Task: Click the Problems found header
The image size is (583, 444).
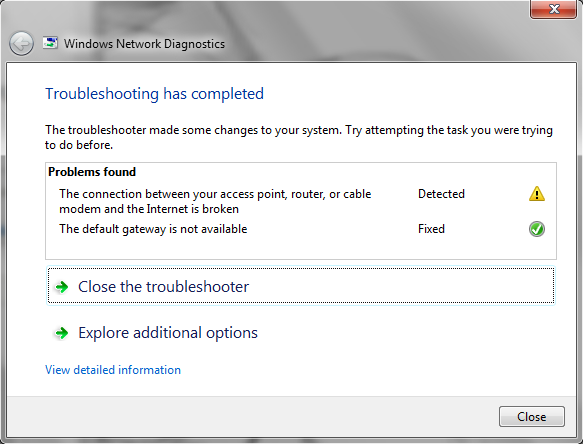Action: pyautogui.click(x=92, y=172)
